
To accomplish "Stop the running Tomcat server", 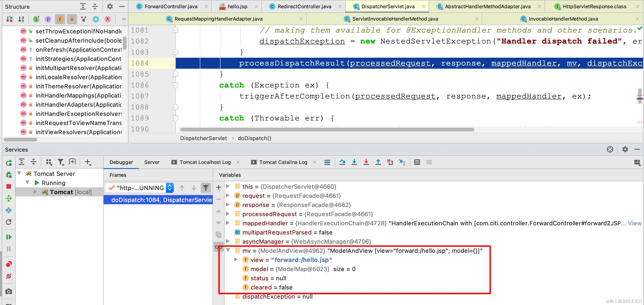I will (x=8, y=186).
